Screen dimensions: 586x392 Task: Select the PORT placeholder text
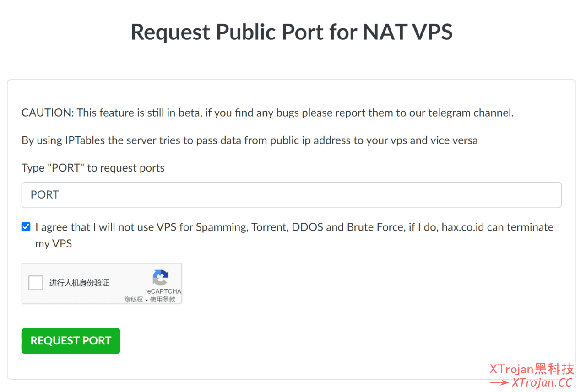click(44, 194)
